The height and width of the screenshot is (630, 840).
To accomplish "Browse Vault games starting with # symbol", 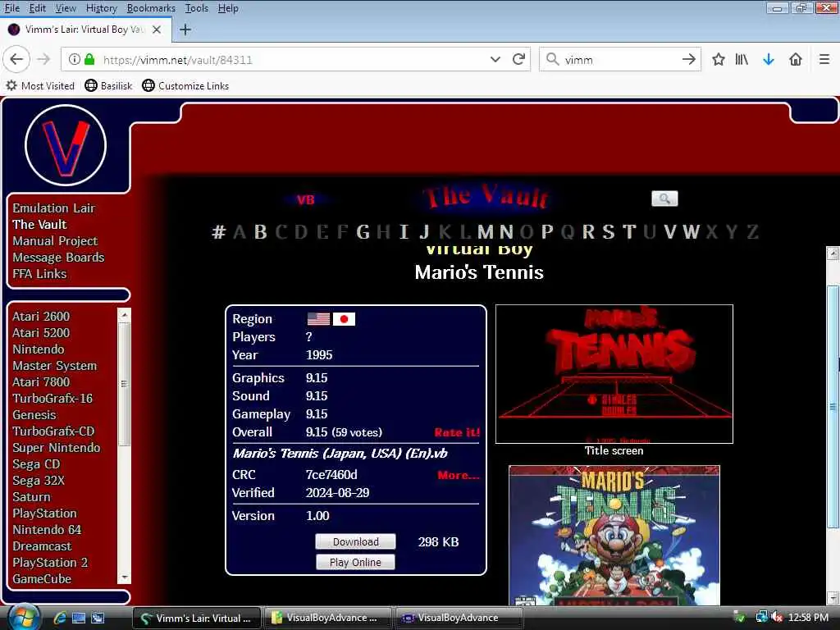I will pyautogui.click(x=218, y=232).
